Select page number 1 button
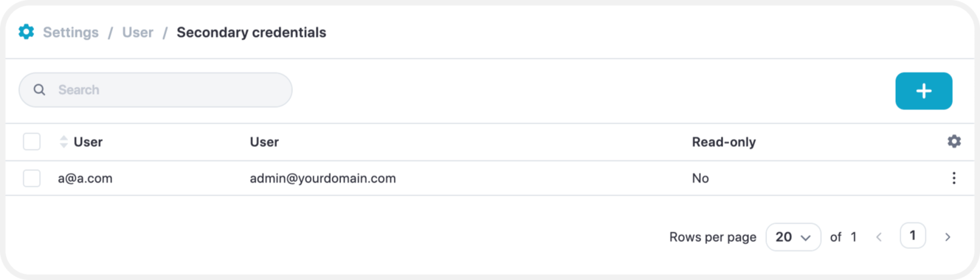This screenshot has width=980, height=280. click(913, 236)
